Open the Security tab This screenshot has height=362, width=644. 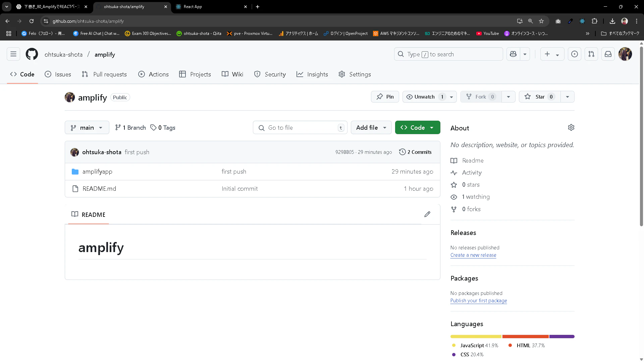[x=270, y=74]
